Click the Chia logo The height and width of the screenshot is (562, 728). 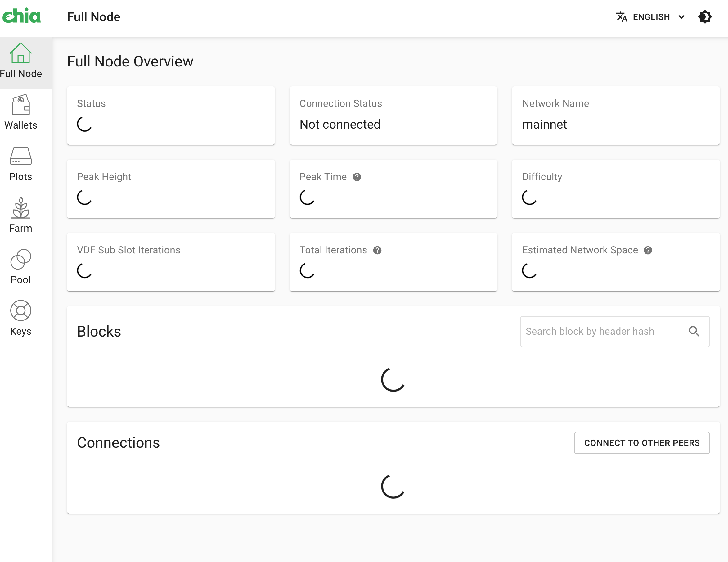point(21,16)
